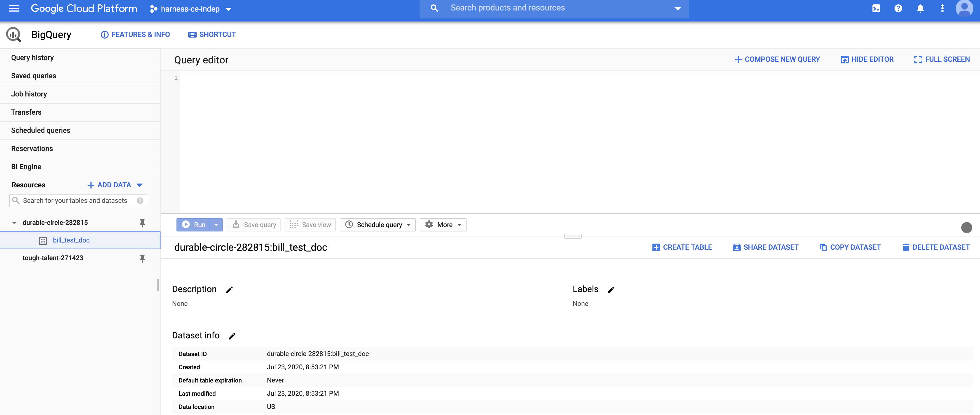The image size is (980, 415).
Task: Grab the editor panel resize handle
Action: pos(573,236)
